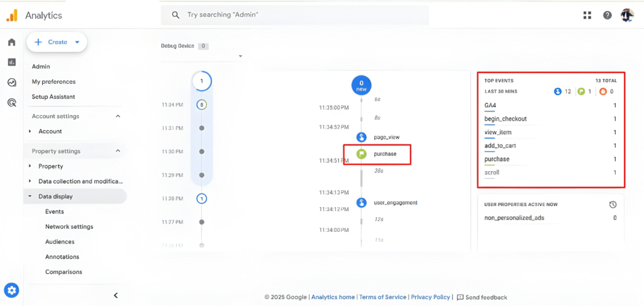Viewport: 644px width, 306px height.
Task: Open the Home icon in left rail
Action: pos(11,42)
